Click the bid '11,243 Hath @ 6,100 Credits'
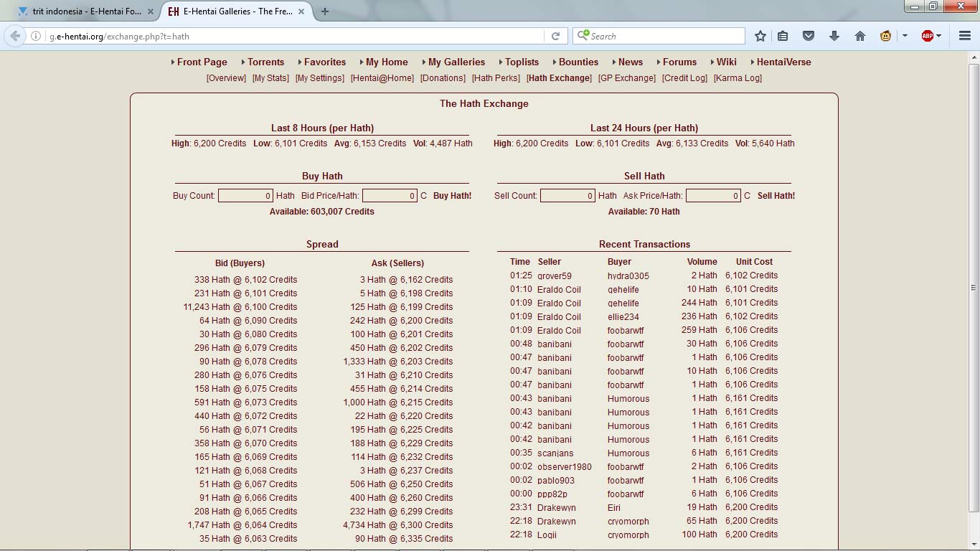Screen dimensions: 980x551 [x=240, y=307]
